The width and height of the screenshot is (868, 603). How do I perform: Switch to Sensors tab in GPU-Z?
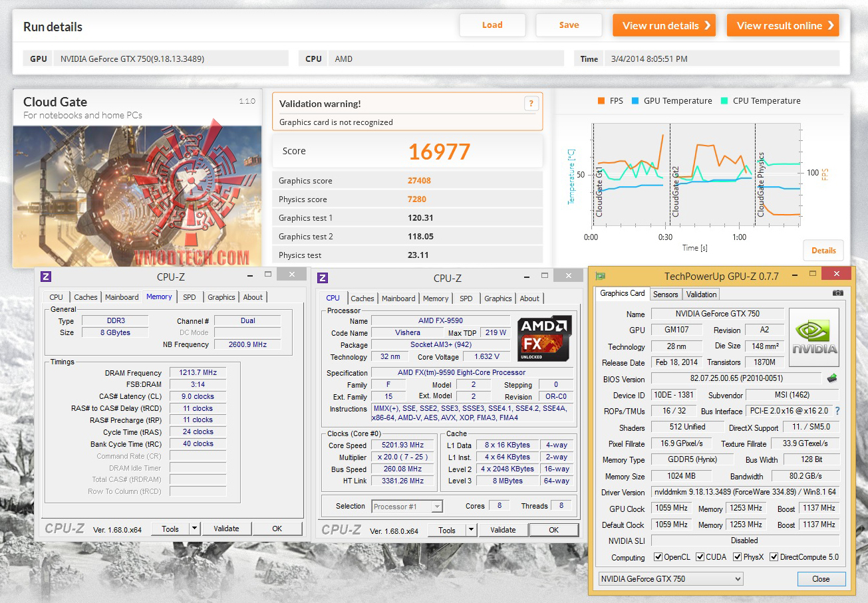[665, 295]
